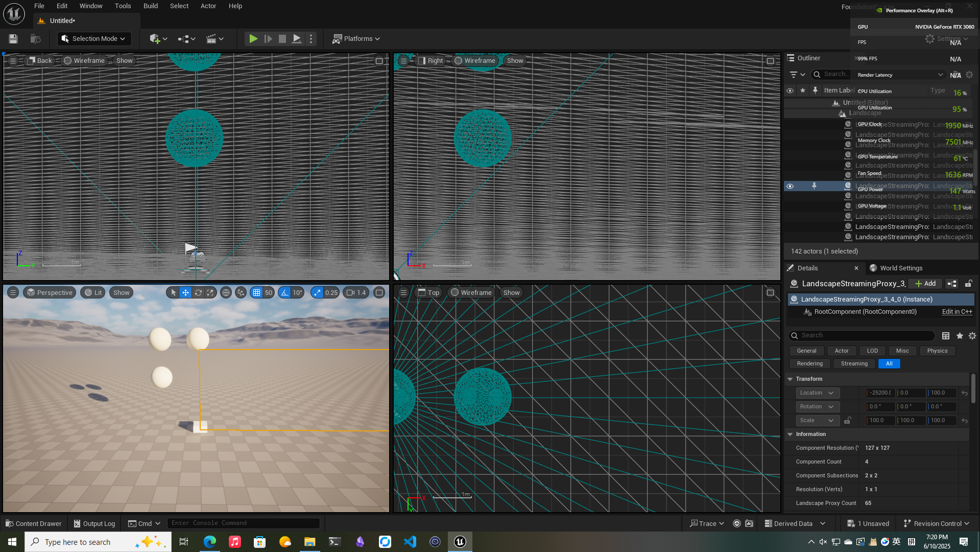Viewport: 980px width, 552px height.
Task: Select the Rendering filter in Details
Action: (809, 364)
